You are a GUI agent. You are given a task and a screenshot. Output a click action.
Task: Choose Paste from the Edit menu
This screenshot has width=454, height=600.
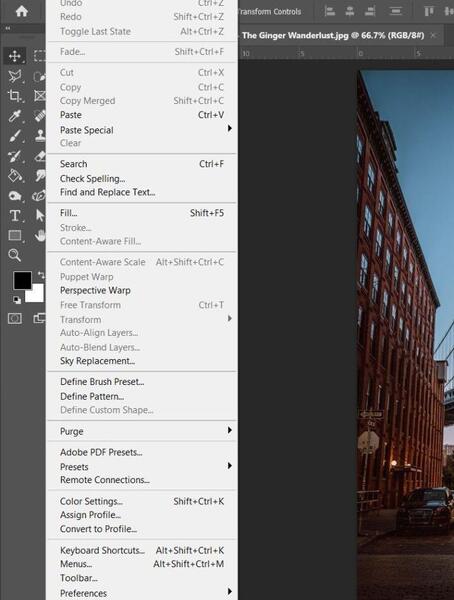142,115
